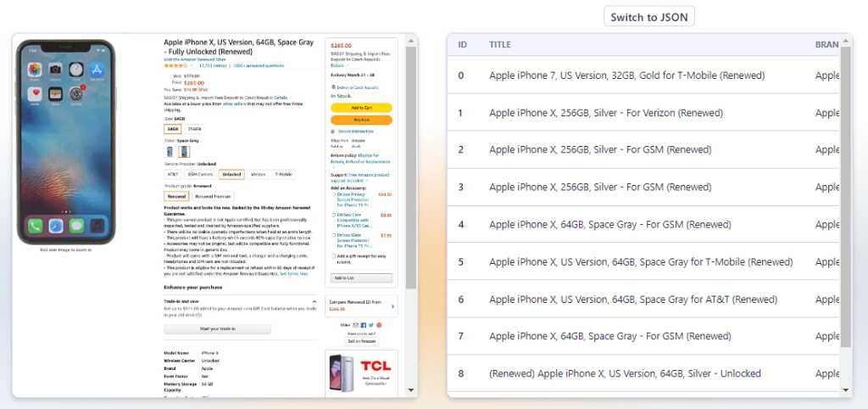Screen dimensions: 868x409
Task: Select the Renewed Premium product grade
Action: pos(213,196)
